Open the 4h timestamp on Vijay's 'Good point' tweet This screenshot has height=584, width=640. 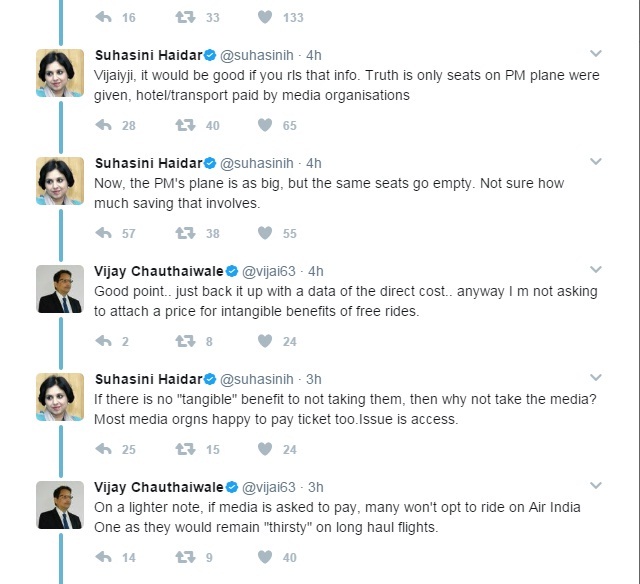(315, 271)
